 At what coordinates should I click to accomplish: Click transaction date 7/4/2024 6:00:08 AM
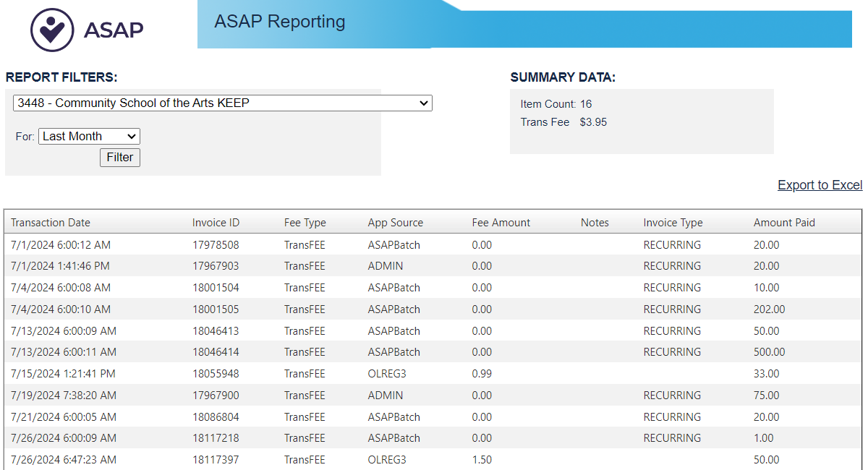pyautogui.click(x=61, y=288)
